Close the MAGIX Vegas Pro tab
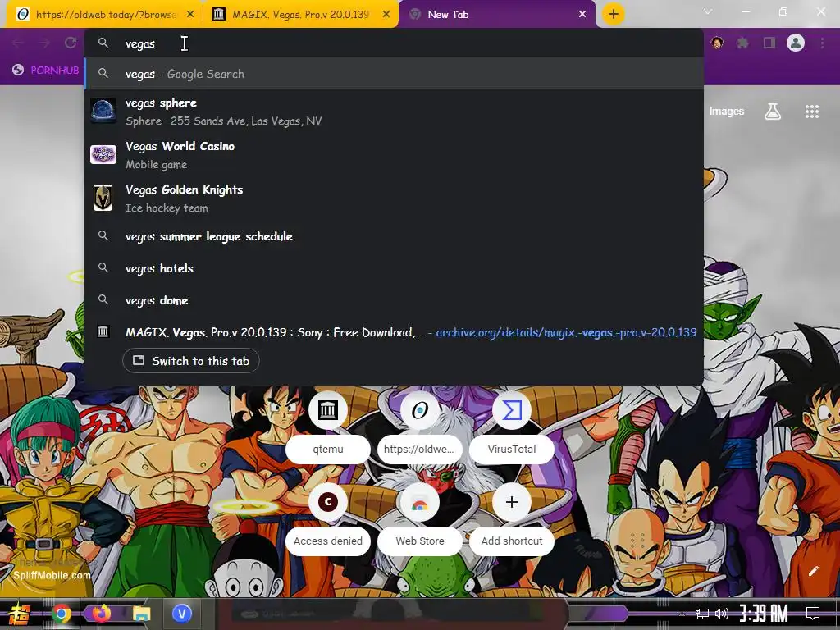 [x=386, y=15]
